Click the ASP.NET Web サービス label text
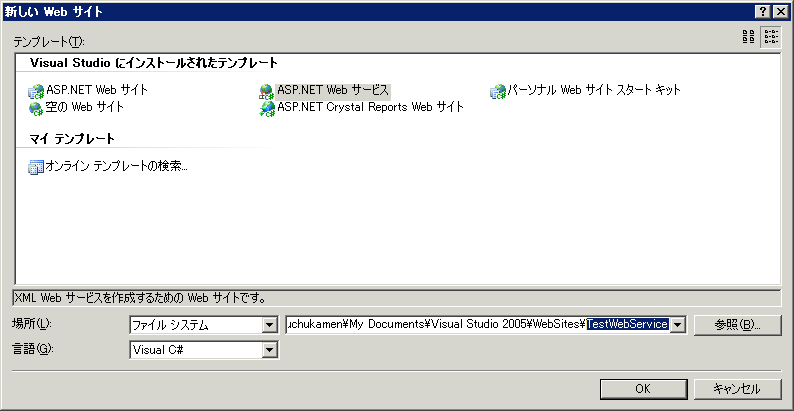Image resolution: width=794 pixels, height=411 pixels. point(333,91)
